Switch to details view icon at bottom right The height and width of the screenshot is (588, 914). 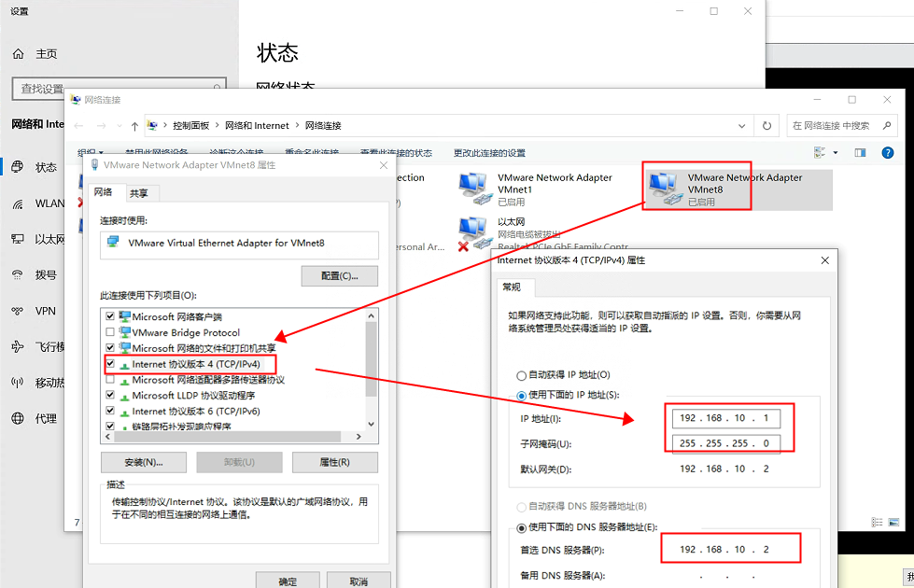point(877,522)
